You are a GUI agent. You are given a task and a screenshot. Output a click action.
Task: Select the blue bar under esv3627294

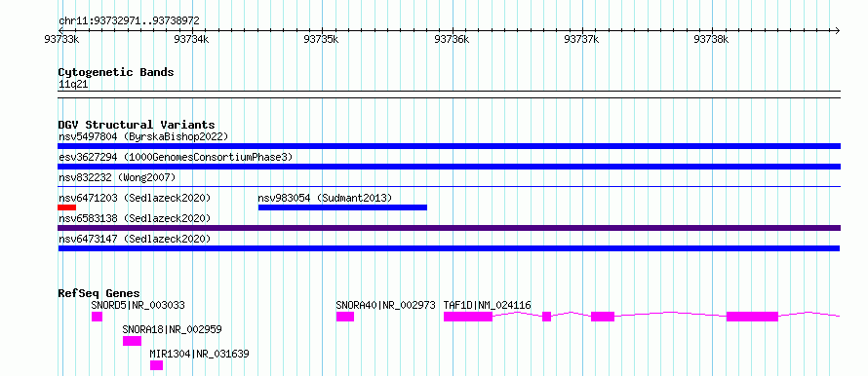449,167
